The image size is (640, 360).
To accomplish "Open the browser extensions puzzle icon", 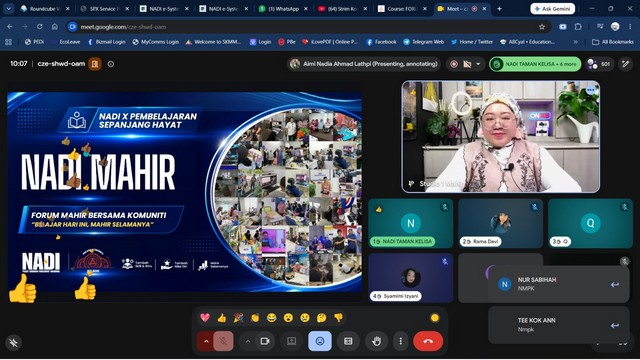I will 578,27.
